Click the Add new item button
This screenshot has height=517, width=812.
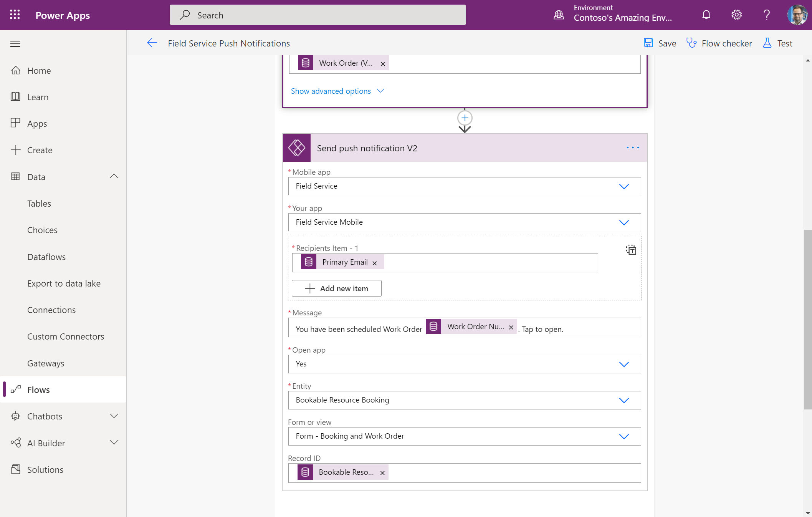tap(336, 288)
